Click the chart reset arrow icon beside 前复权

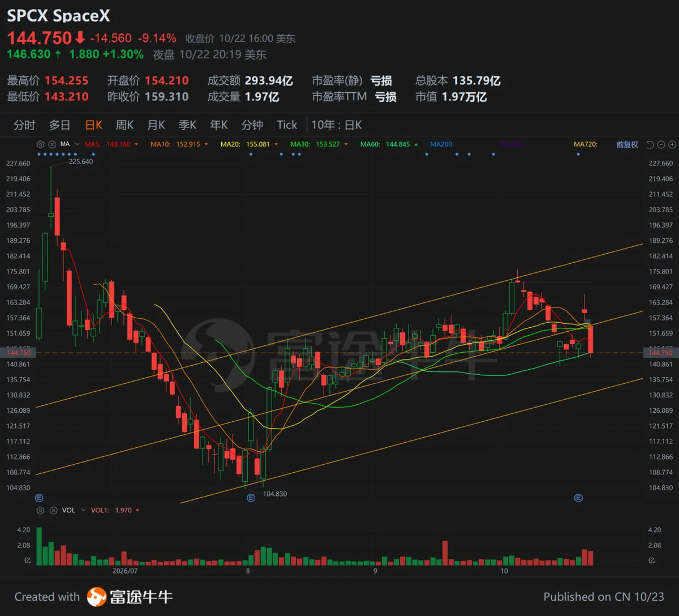(650, 145)
